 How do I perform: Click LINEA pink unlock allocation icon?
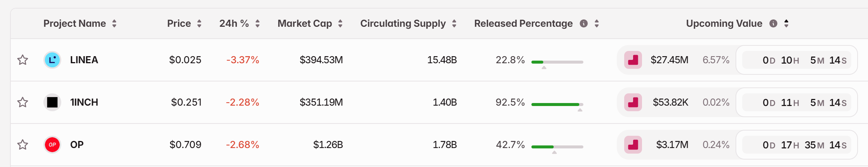[633, 60]
